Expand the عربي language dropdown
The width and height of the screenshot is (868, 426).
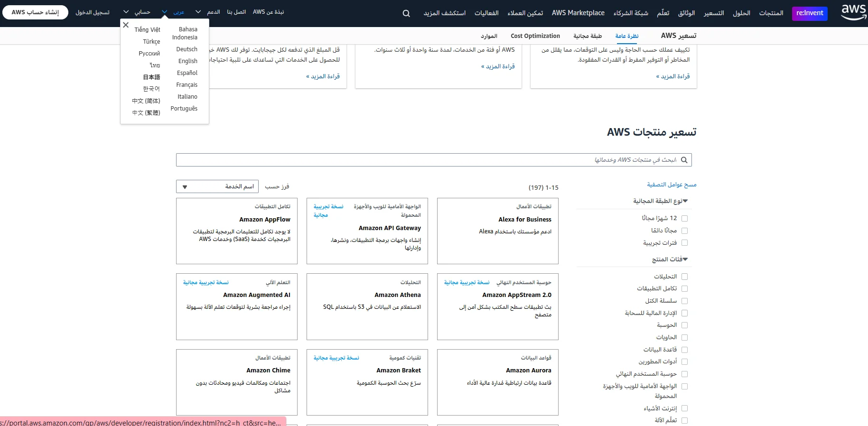pos(173,12)
